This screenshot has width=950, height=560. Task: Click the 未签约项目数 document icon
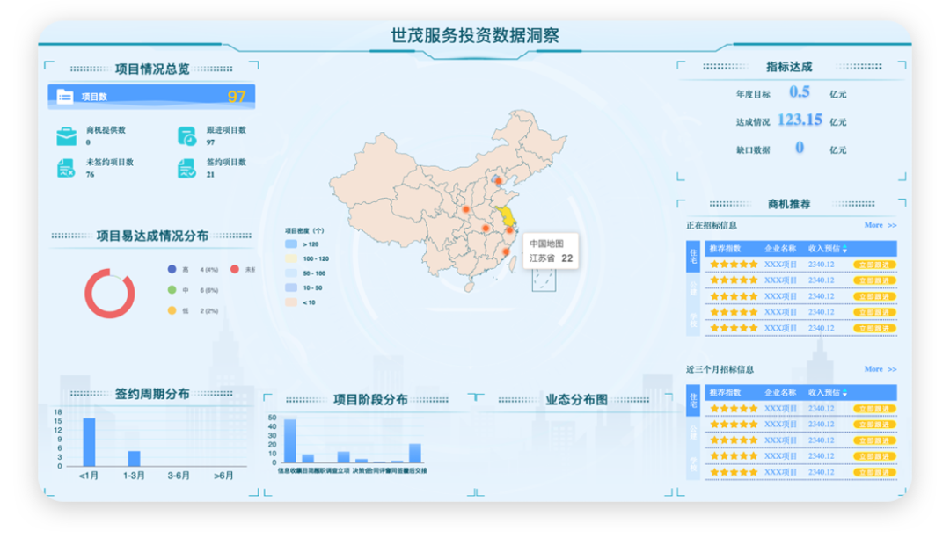click(x=66, y=168)
